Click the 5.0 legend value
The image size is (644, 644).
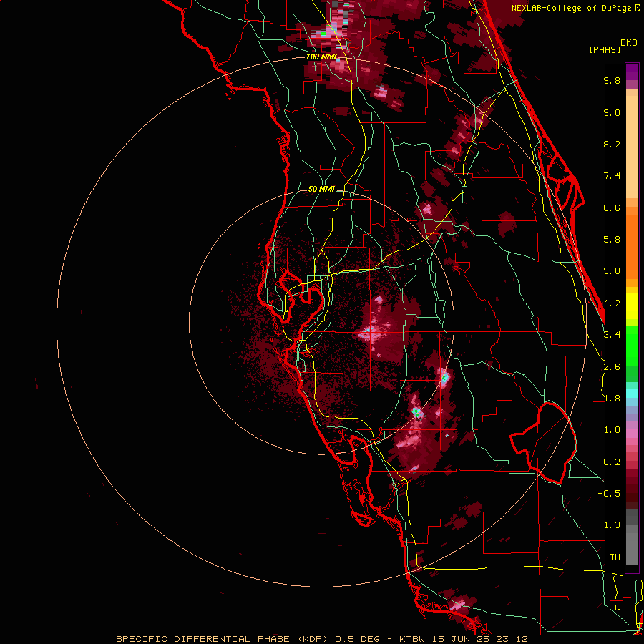coord(612,271)
